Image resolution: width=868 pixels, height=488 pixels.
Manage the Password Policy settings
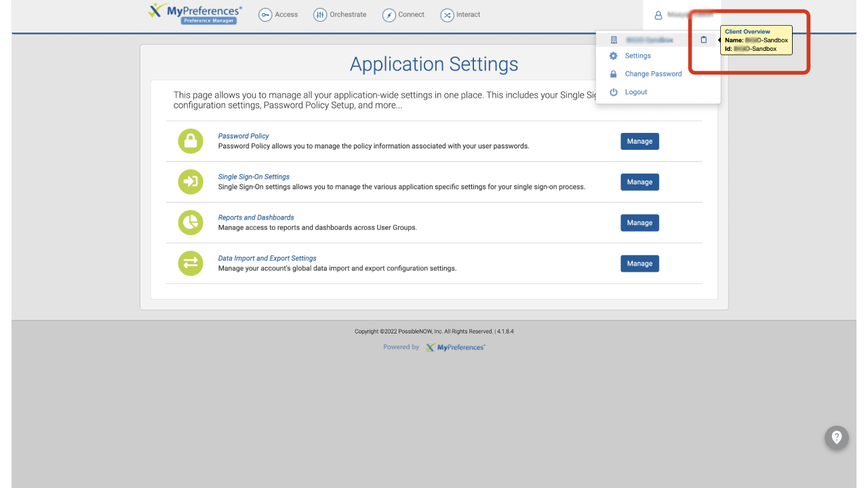click(639, 141)
